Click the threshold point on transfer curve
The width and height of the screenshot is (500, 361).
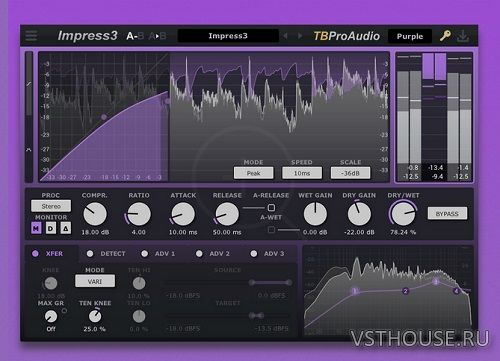tap(104, 117)
